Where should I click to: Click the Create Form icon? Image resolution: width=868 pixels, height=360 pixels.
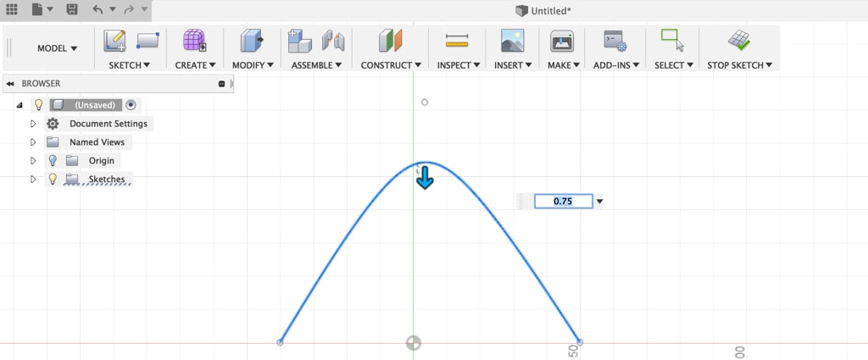pos(194,41)
